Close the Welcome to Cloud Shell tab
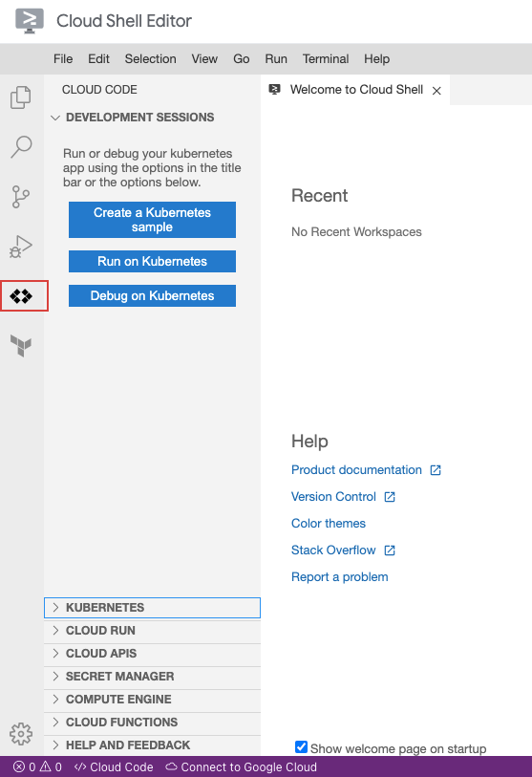 [436, 91]
